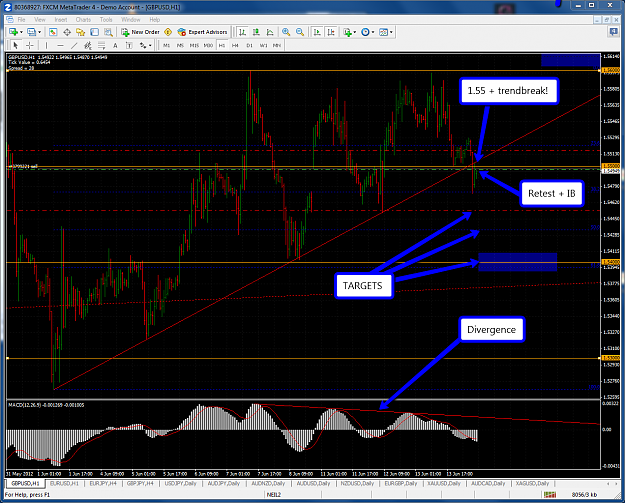Select the equidistant channel tool
Image resolution: width=625 pixels, height=503 pixels.
(88, 45)
